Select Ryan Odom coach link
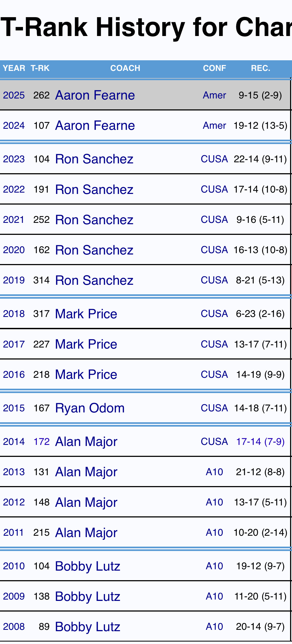Viewport: 292px width, 644px height. point(90,408)
